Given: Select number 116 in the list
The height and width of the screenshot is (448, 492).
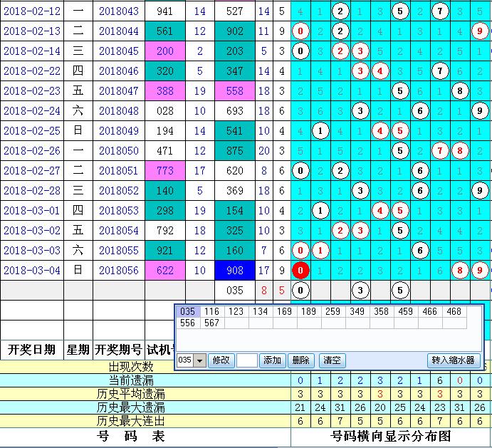Looking at the screenshot, I should coord(211,311).
